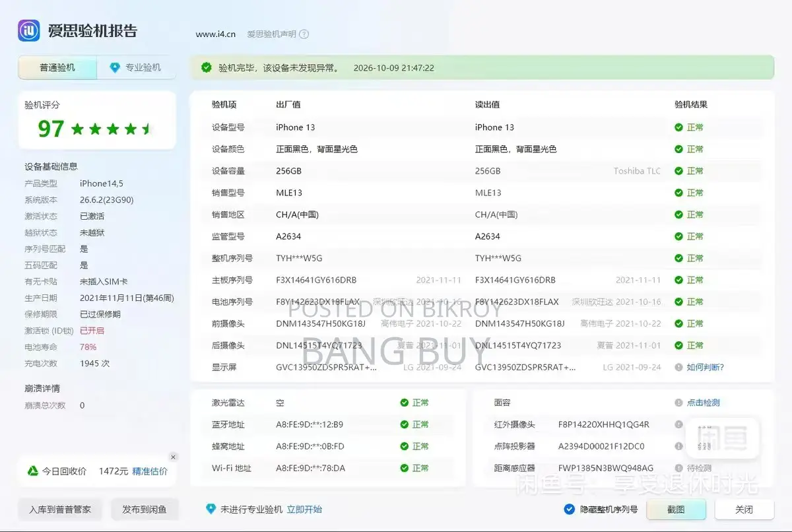Select the 97 inspection score
This screenshot has height=532, width=792.
point(51,129)
